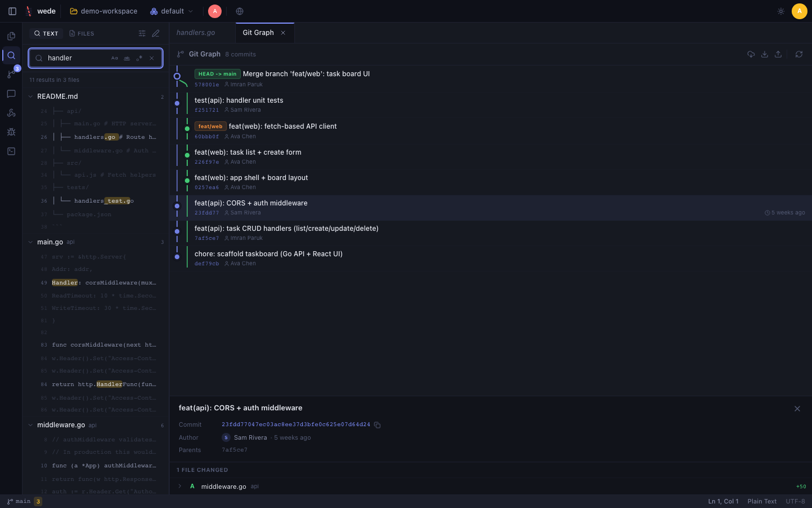Image resolution: width=812 pixels, height=508 pixels.
Task: Select commit feat(web): task list + create form
Action: click(x=491, y=156)
